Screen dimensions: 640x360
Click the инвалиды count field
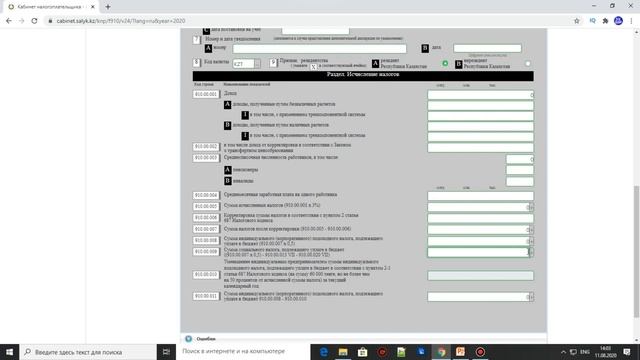pyautogui.click(x=520, y=182)
